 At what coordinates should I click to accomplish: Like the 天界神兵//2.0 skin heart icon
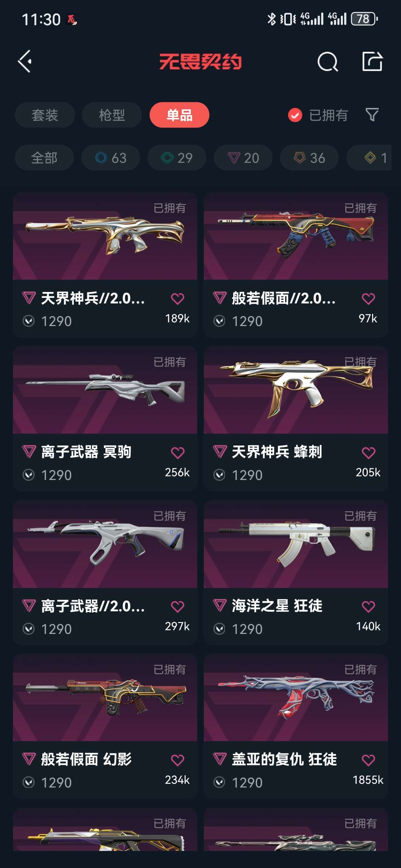click(x=177, y=299)
